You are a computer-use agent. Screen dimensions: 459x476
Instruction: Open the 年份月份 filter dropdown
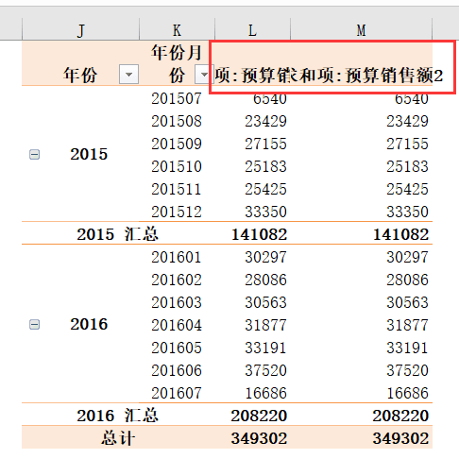pyautogui.click(x=204, y=75)
